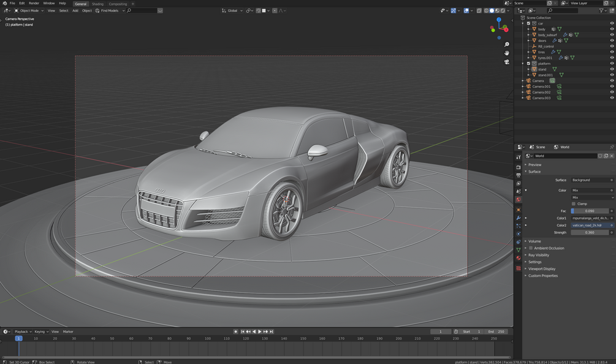Open the Object properties tab icon
The height and width of the screenshot is (364, 616).
(519, 210)
